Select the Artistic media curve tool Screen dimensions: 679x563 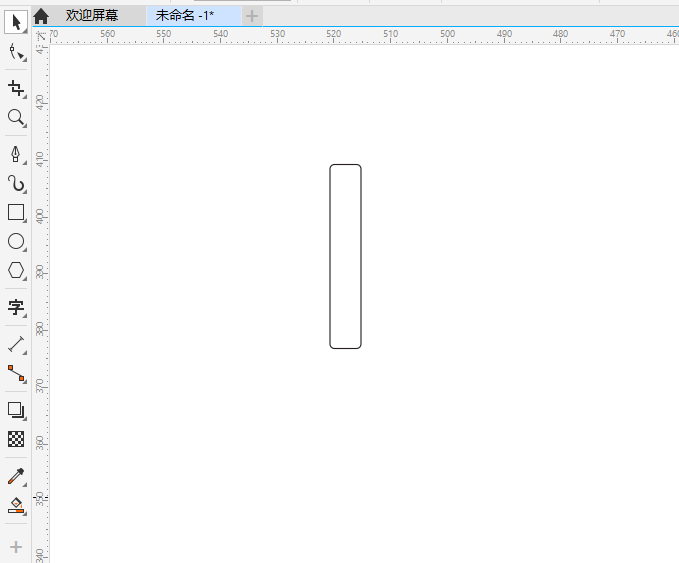pos(16,184)
